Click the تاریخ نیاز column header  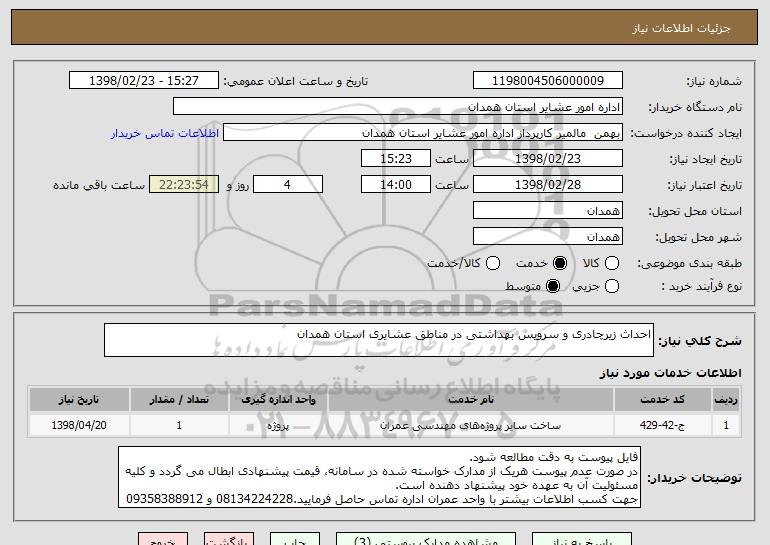pyautogui.click(x=79, y=400)
